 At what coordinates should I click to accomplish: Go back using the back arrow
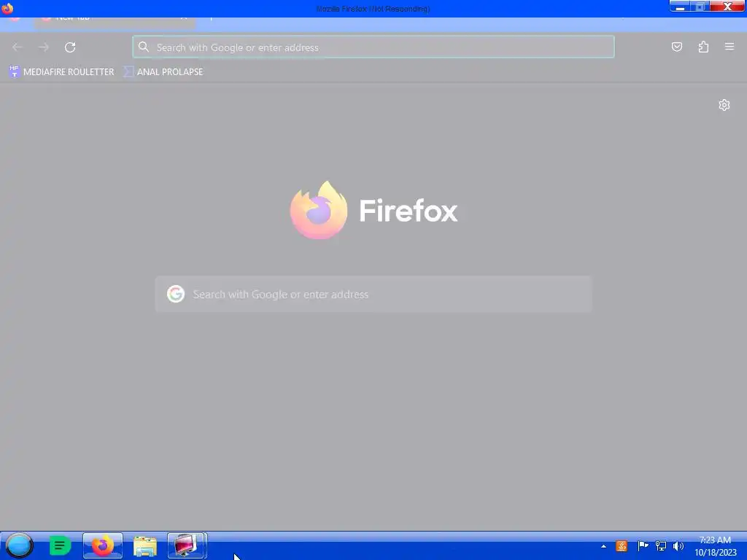(x=18, y=47)
